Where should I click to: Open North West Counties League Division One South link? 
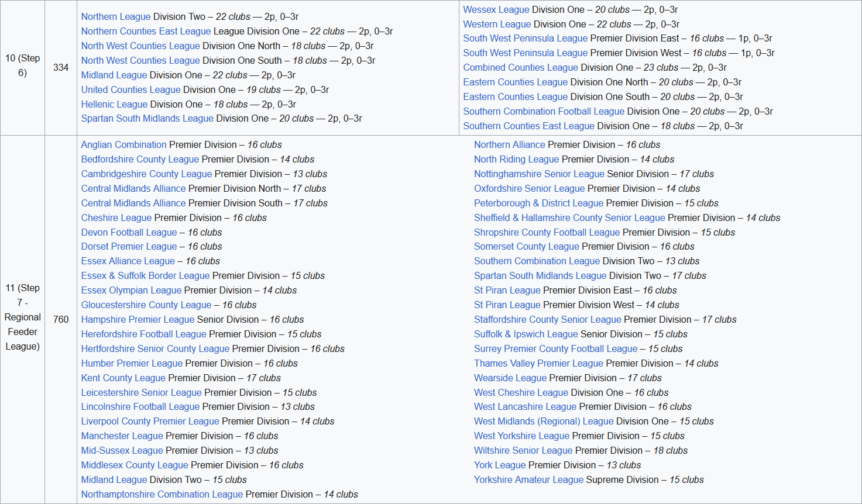[x=140, y=61]
